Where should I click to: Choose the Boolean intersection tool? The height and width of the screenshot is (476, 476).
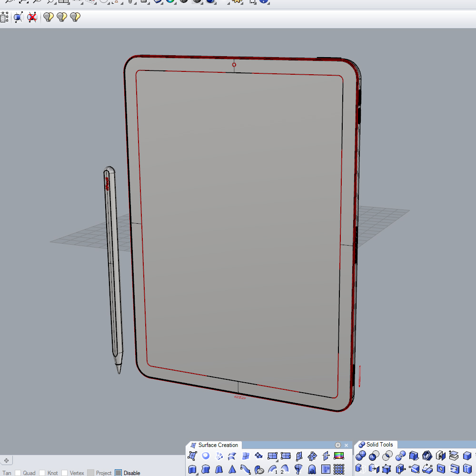pyautogui.click(x=387, y=456)
